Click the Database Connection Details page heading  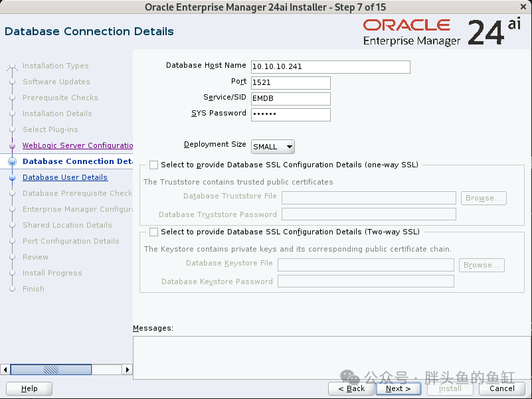pyautogui.click(x=89, y=32)
